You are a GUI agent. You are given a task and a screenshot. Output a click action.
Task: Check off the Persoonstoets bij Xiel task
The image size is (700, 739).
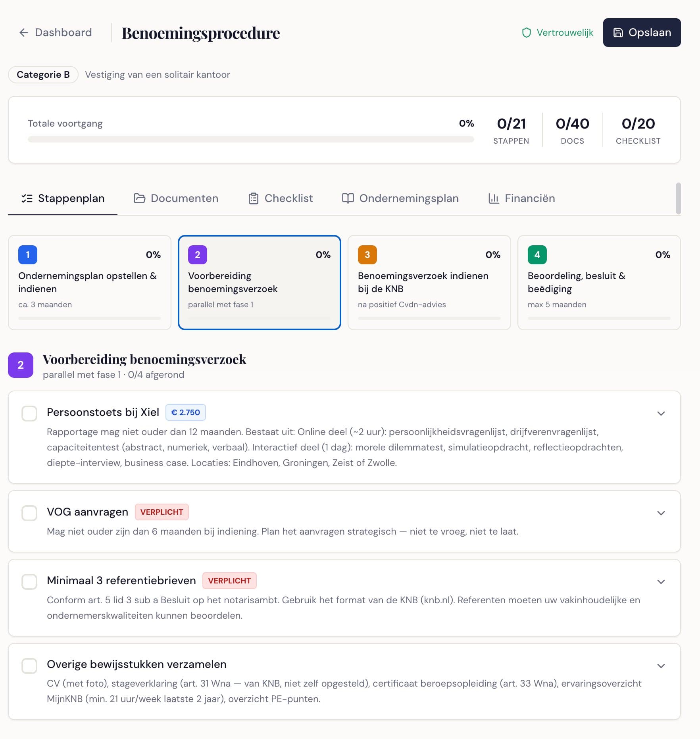point(29,414)
